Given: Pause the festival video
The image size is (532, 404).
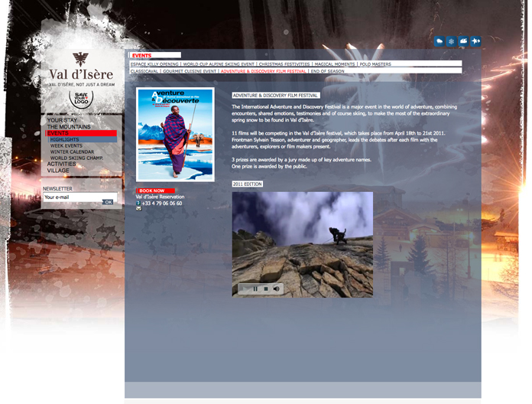Looking at the screenshot, I should point(255,288).
